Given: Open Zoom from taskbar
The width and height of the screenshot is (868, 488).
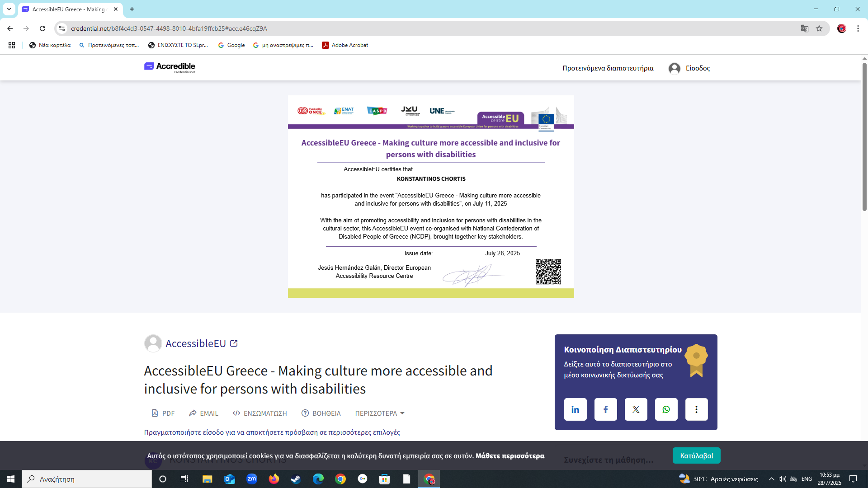Looking at the screenshot, I should click(x=251, y=479).
